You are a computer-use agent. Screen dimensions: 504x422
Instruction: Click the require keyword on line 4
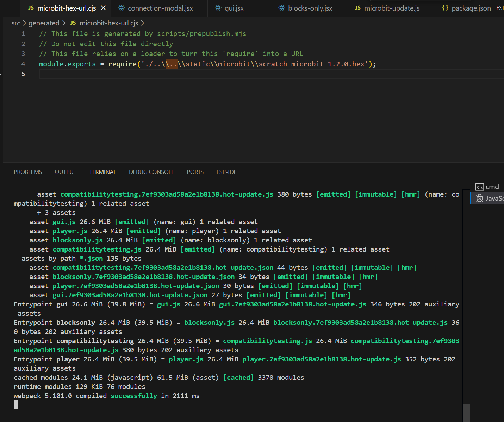[123, 64]
